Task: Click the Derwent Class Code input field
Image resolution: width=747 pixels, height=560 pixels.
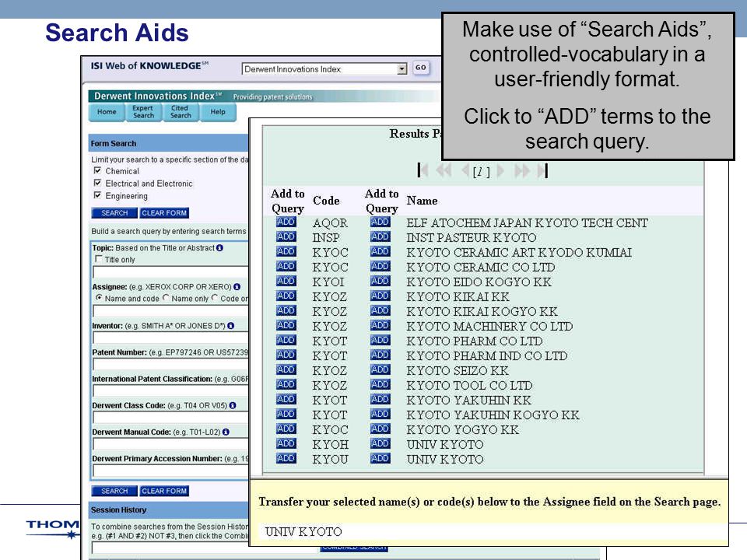Action: [x=170, y=418]
